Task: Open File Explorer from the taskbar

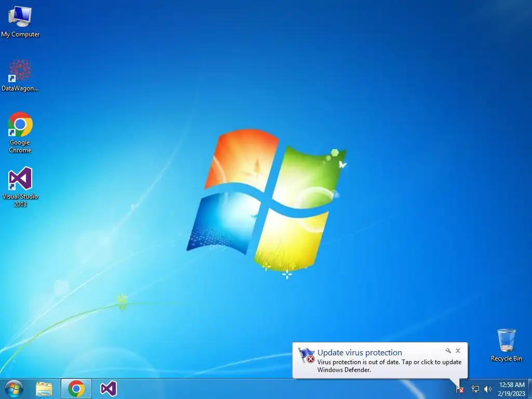Action: [44, 389]
